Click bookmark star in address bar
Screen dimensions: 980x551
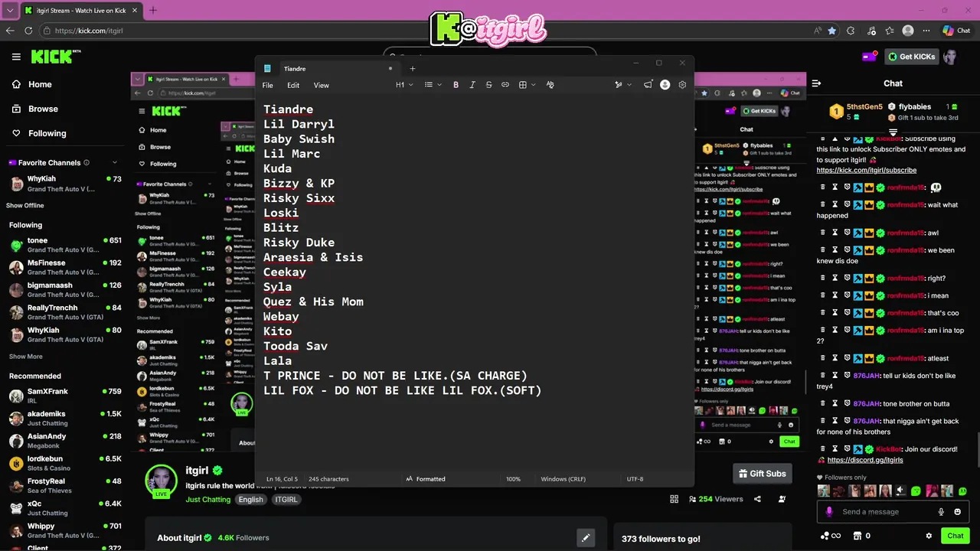coord(832,31)
